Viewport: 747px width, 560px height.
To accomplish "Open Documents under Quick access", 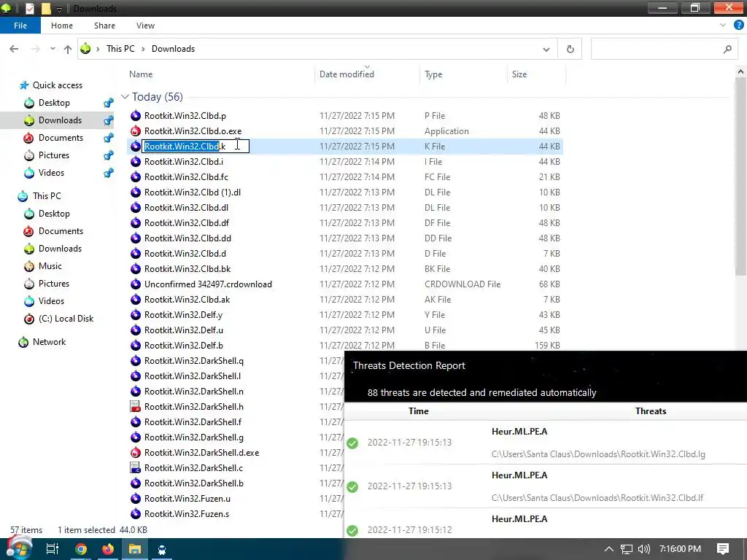I will (x=61, y=138).
